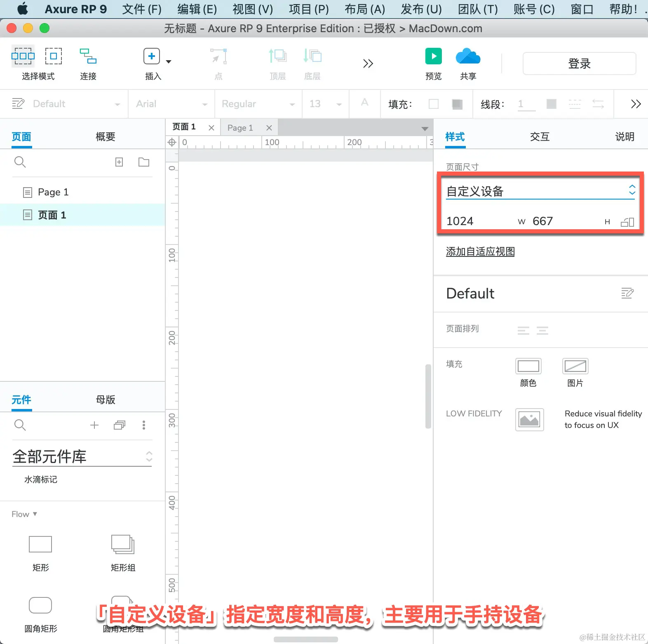This screenshot has width=648, height=644.
Task: Click the 共享 cloud share icon
Action: point(468,56)
